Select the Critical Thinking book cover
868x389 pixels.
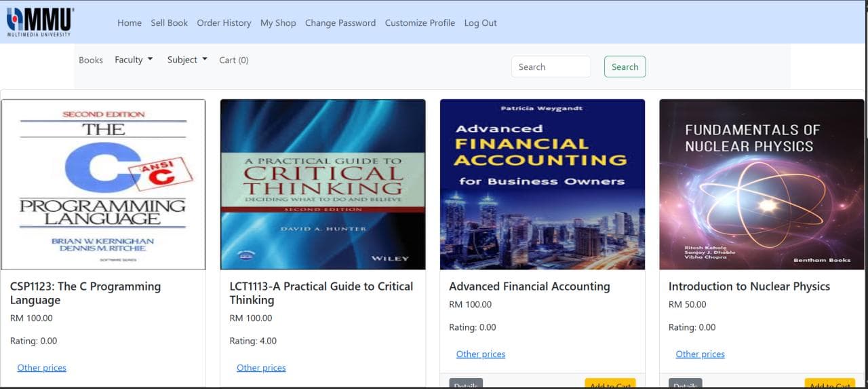(x=323, y=185)
